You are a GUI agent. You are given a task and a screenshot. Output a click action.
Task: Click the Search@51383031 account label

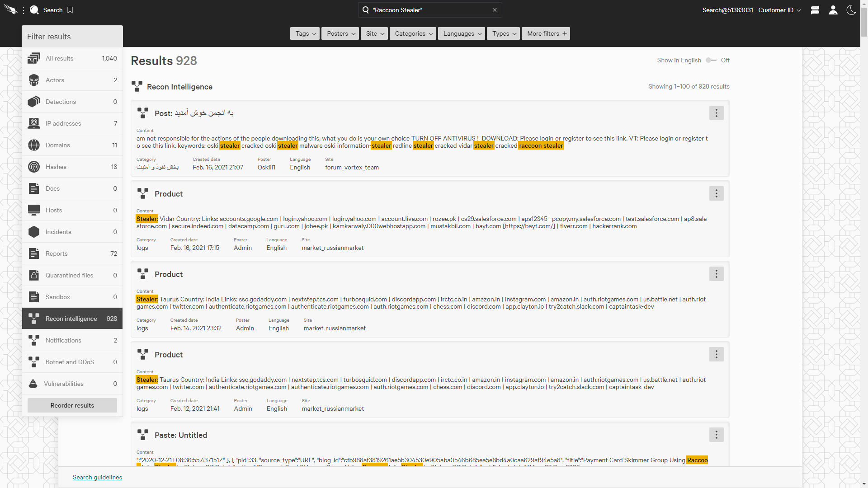(x=727, y=10)
